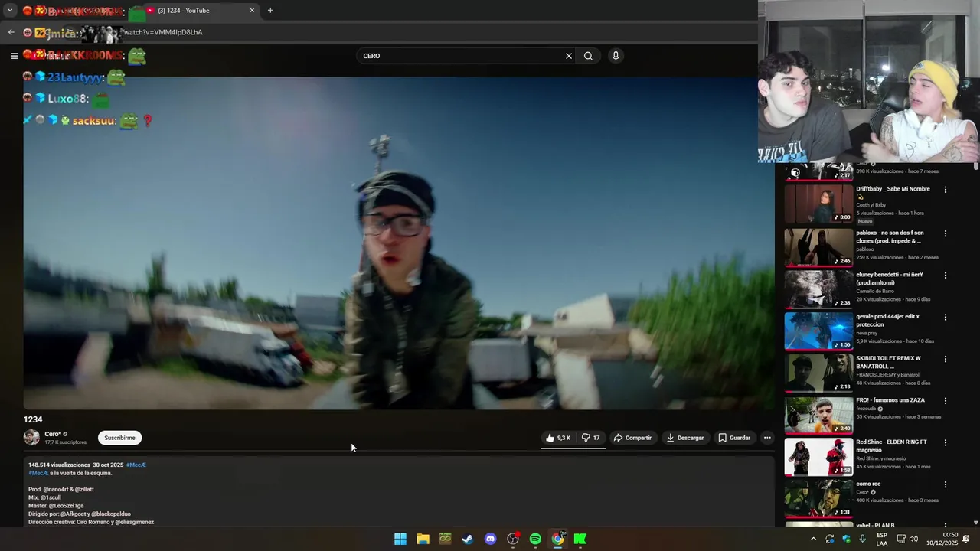This screenshot has height=551, width=980.
Task: Open qevale prod 444jet edit thumbnail
Action: point(818,331)
